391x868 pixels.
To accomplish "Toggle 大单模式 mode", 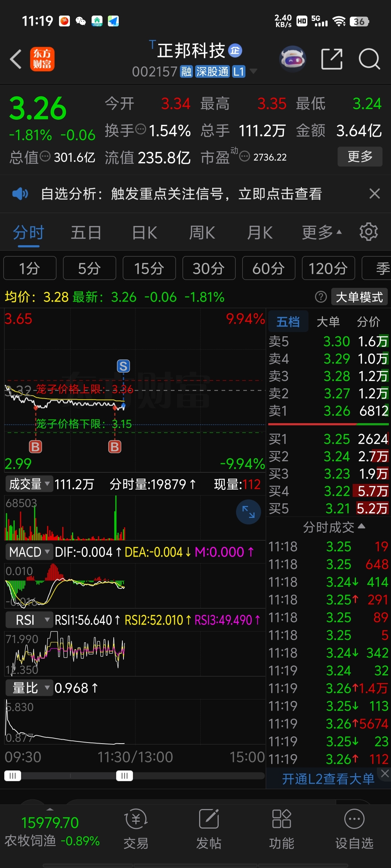I will coord(359,297).
